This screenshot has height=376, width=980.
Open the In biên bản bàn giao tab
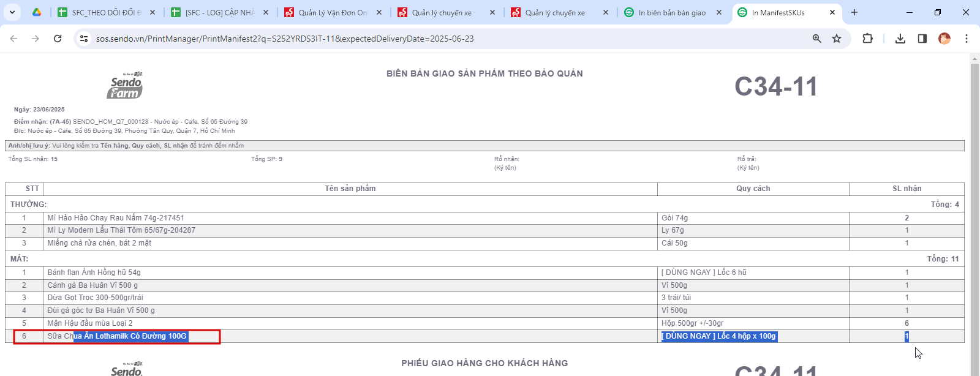click(672, 12)
